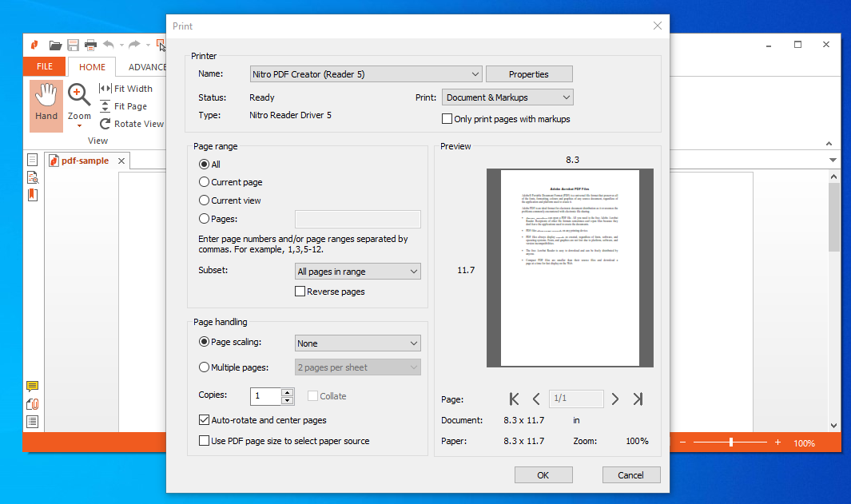
Task: Click the Nitro logo icon in title bar
Action: click(34, 45)
